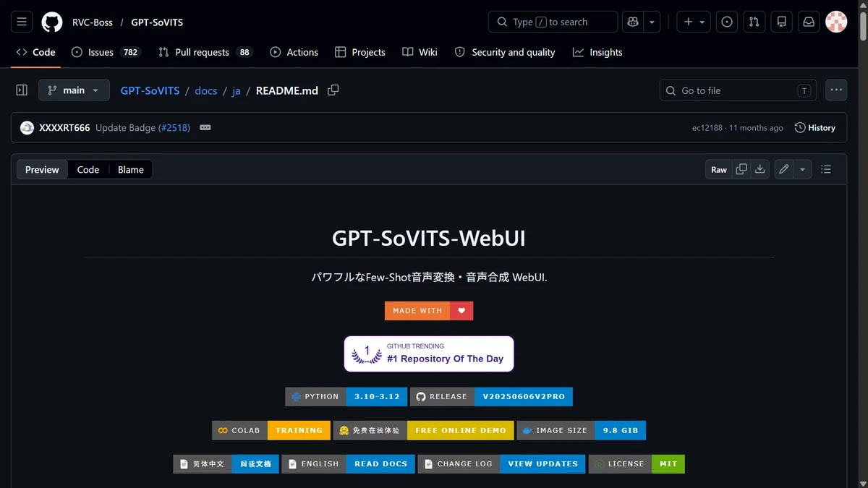Edit the file with pencil icon
The width and height of the screenshot is (868, 488).
click(784, 170)
